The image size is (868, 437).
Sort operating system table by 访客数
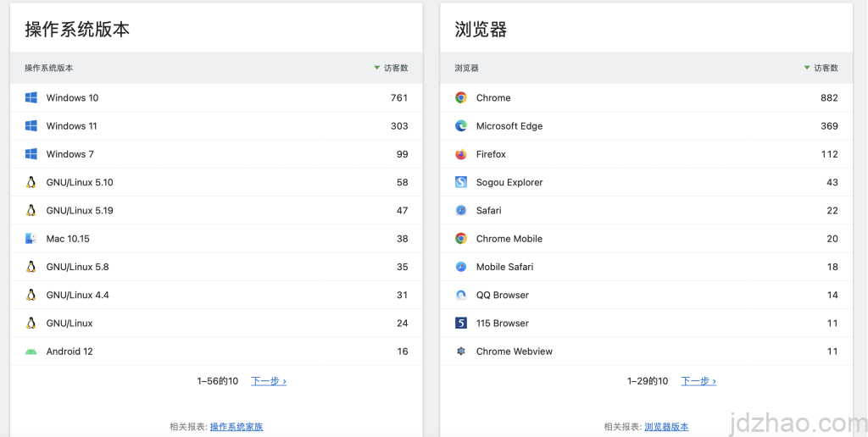coord(395,68)
